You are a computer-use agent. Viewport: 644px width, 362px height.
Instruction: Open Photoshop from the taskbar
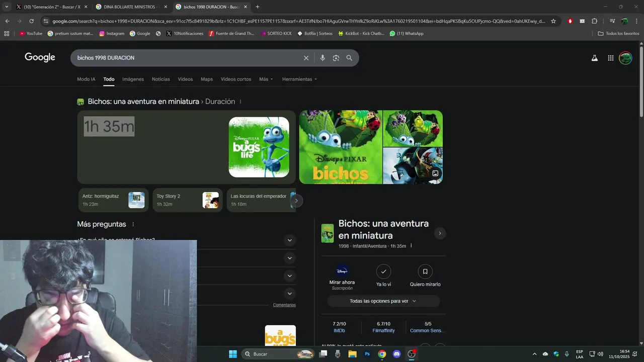pos(367,354)
